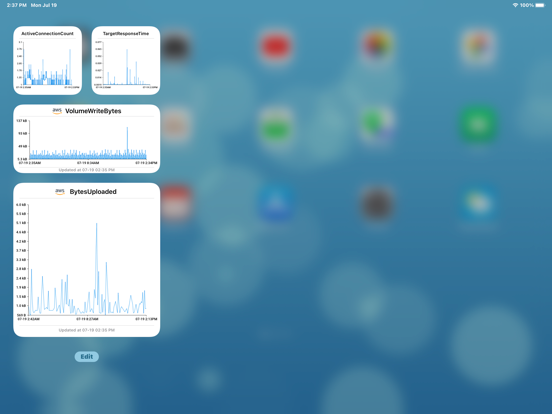The height and width of the screenshot is (414, 552).
Task: Click the Wi-Fi status icon
Action: 515,5
